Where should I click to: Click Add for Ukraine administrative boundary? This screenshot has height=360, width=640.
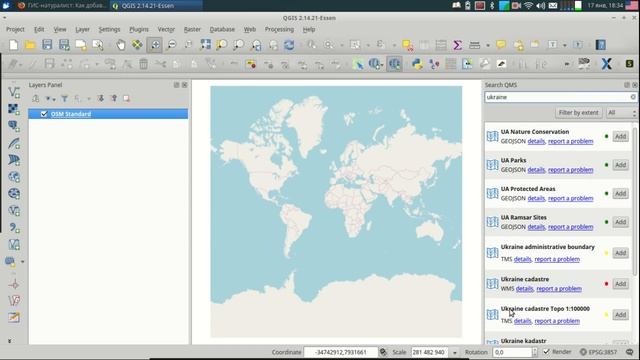[620, 253]
